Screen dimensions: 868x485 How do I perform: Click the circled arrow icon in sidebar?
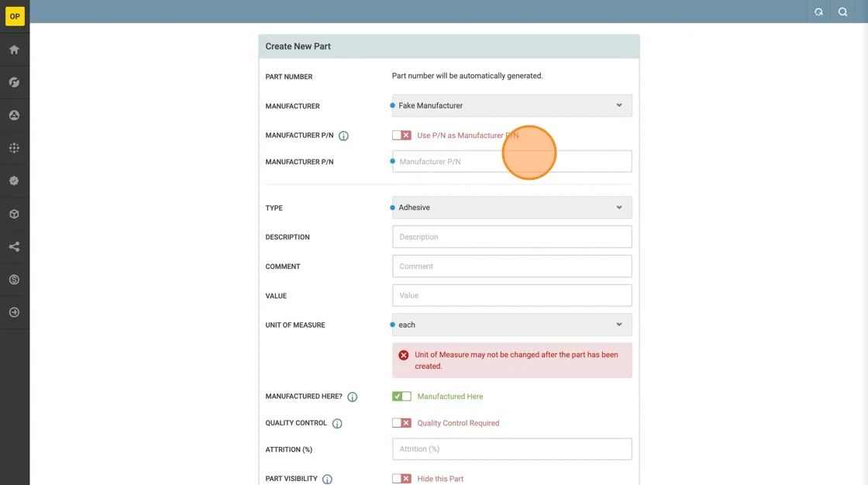(x=14, y=312)
